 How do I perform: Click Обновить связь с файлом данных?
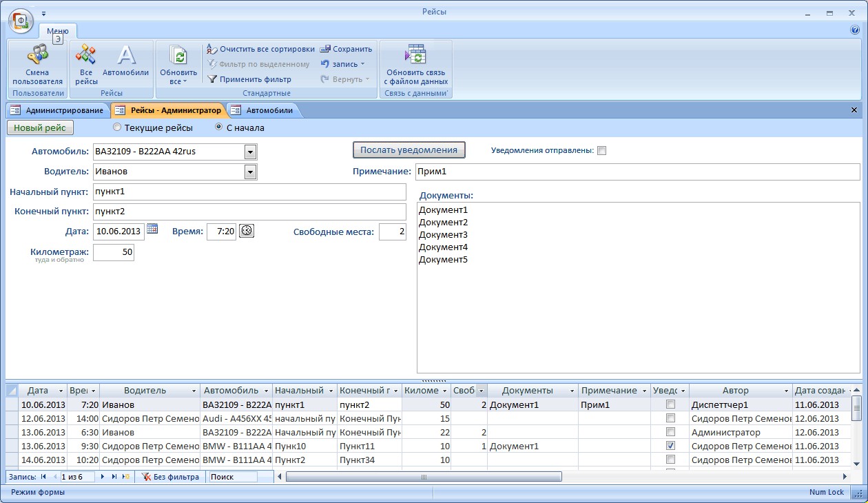pyautogui.click(x=415, y=55)
